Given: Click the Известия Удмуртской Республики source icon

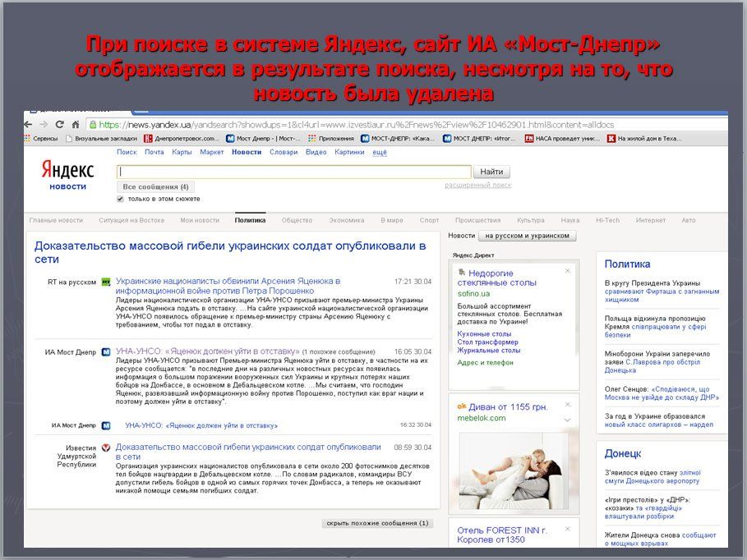Looking at the screenshot, I should pos(106,448).
